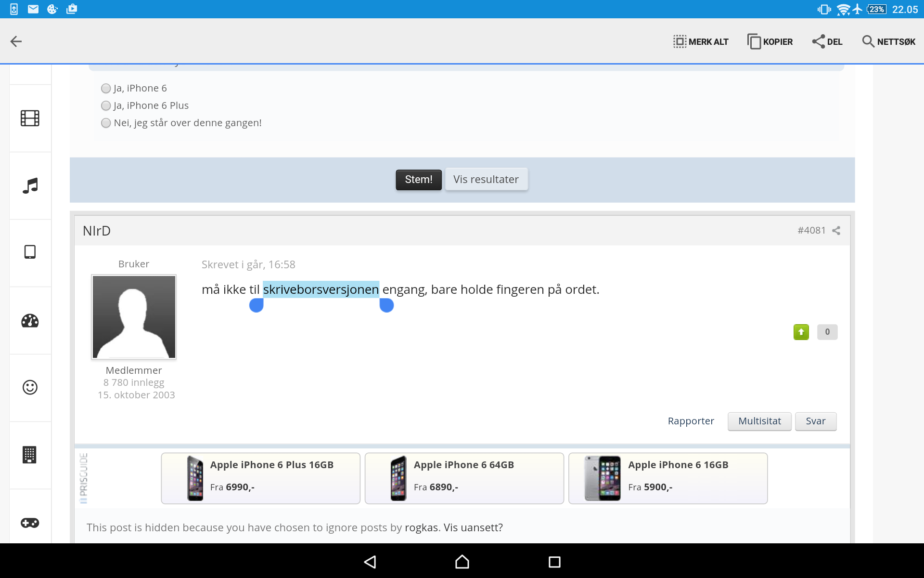
Task: Tap 'Skrevet i går, 16:58' timestamp
Action: tap(248, 264)
